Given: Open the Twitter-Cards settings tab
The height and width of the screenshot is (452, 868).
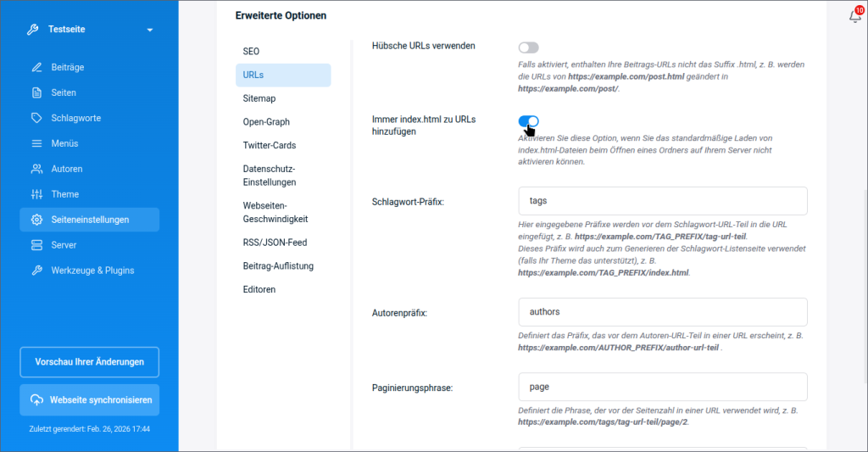Looking at the screenshot, I should [x=269, y=146].
